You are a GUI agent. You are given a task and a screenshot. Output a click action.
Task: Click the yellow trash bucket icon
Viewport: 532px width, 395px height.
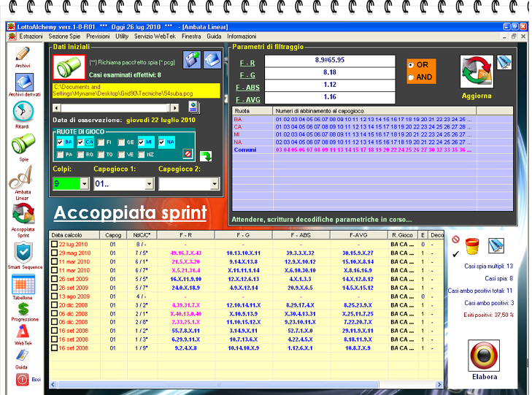(472, 246)
